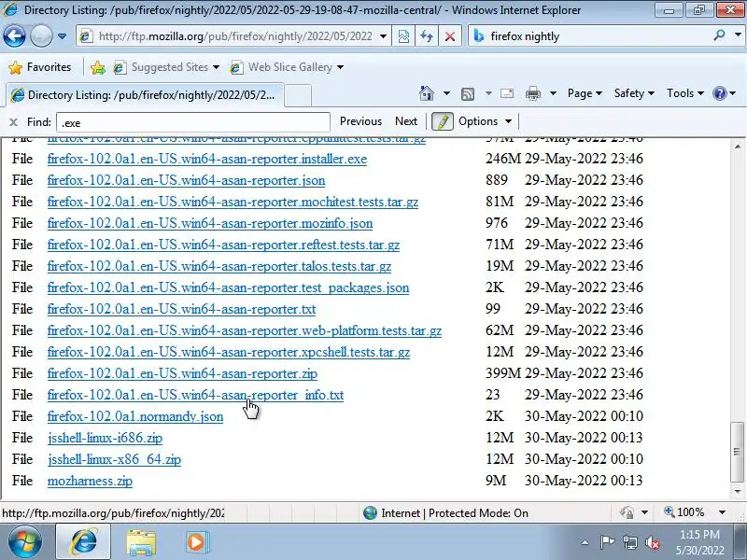
Task: Open asan-reporter.mochitest.tests.tar.gz link
Action: (233, 202)
